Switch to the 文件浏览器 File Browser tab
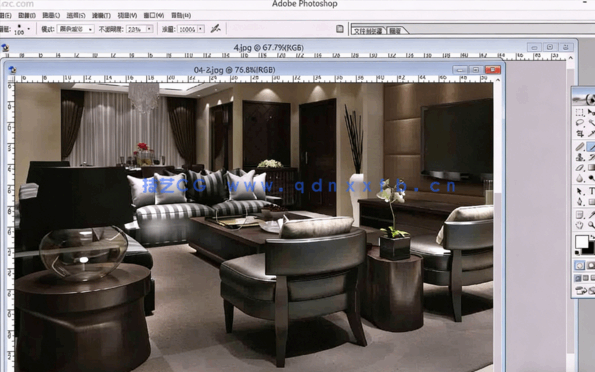This screenshot has height=372, width=595. pos(368,31)
